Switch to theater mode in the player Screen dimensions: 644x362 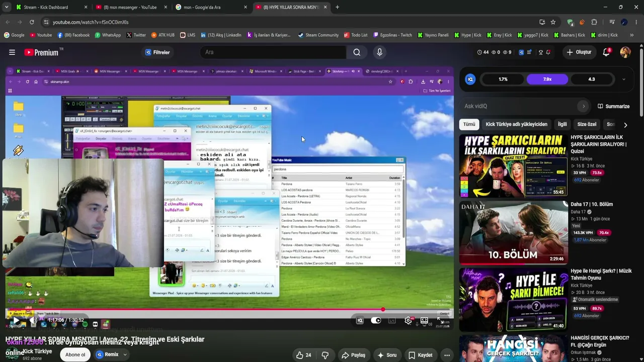click(x=424, y=320)
